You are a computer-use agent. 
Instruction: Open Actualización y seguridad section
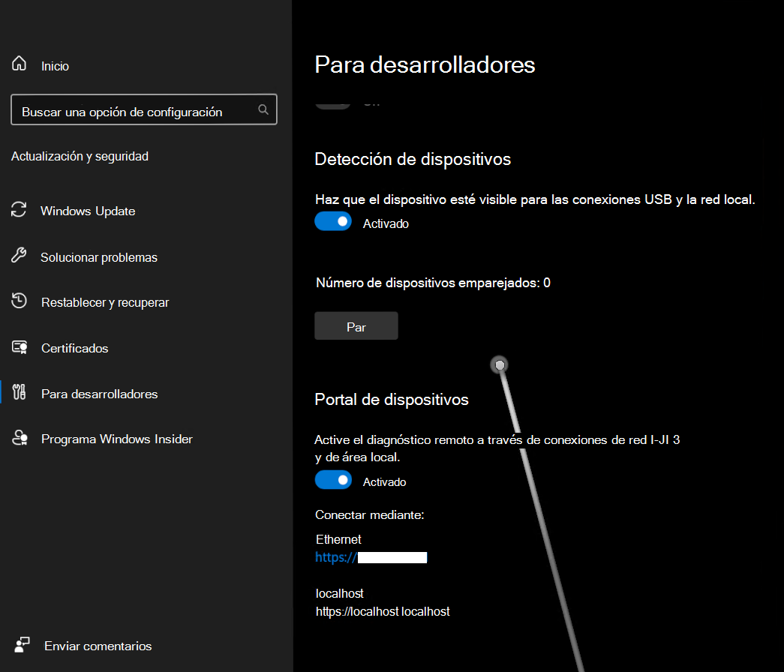[80, 156]
